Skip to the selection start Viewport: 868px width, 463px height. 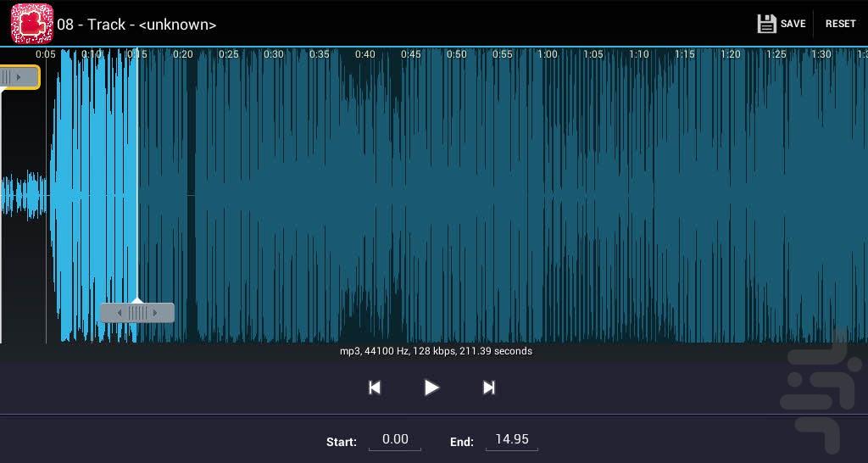(x=374, y=388)
